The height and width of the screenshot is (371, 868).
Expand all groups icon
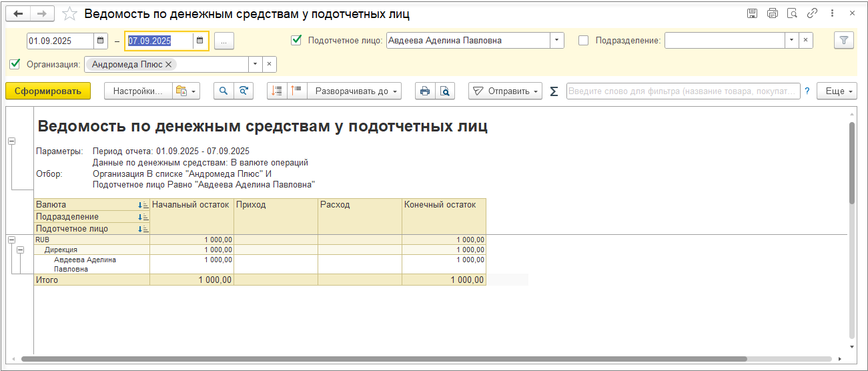click(x=297, y=91)
